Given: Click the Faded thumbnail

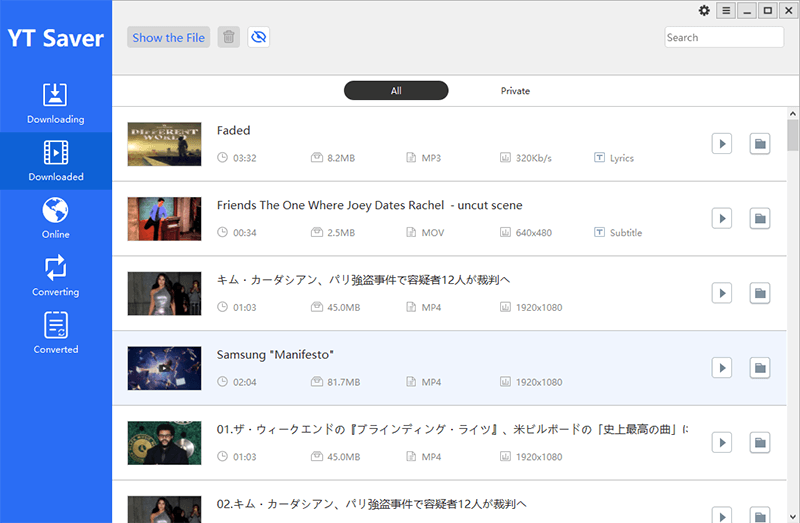Looking at the screenshot, I should [x=164, y=144].
